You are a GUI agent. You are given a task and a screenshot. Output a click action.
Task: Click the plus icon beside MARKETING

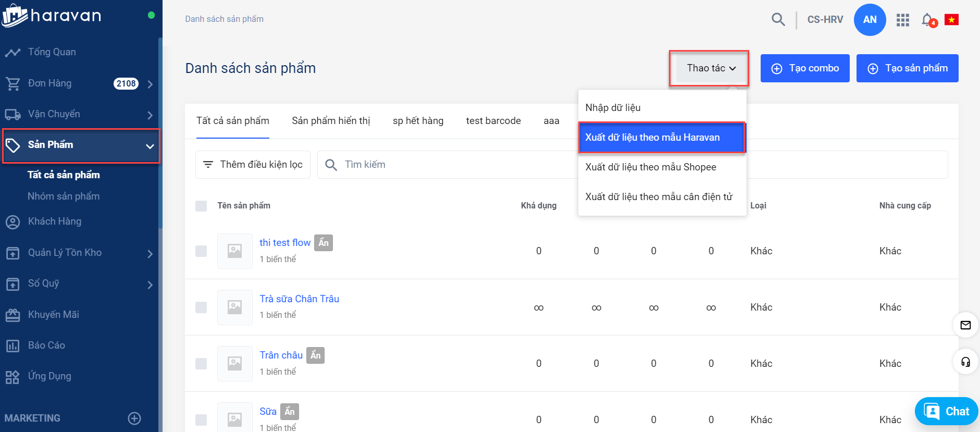tap(134, 418)
